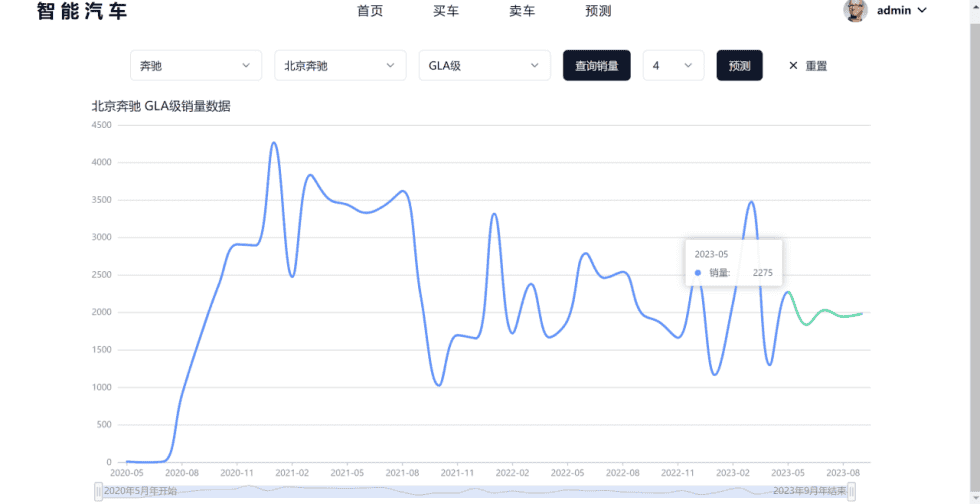
Task: Click the data zoom range bar
Action: coord(475,491)
